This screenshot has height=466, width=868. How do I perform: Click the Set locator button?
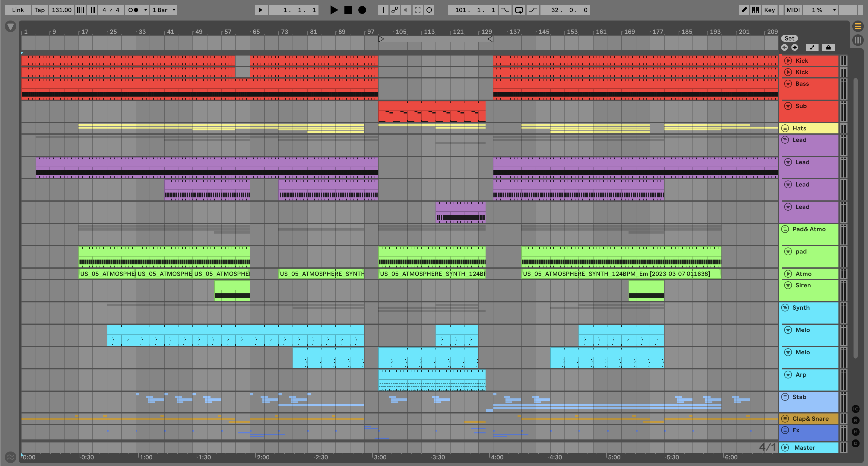pyautogui.click(x=789, y=38)
